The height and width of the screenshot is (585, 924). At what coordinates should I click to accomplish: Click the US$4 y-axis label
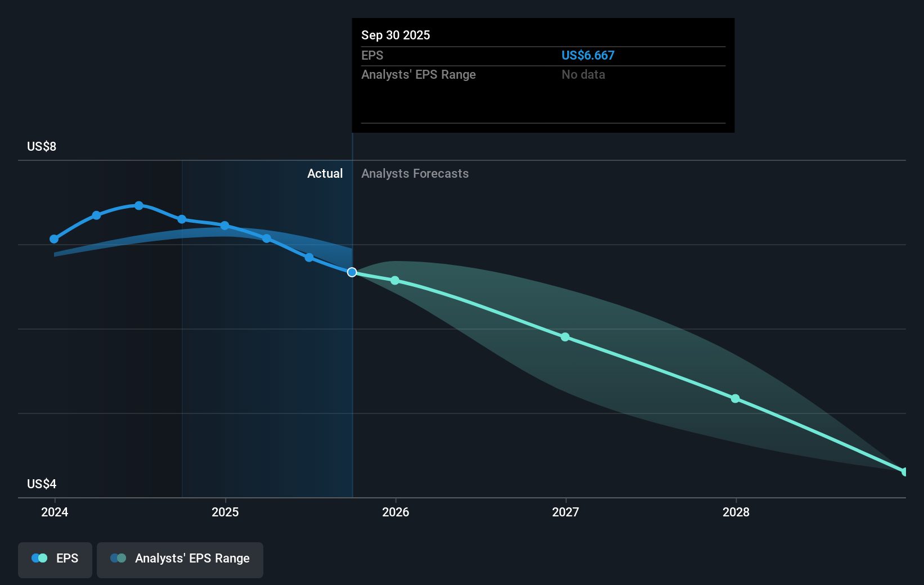(42, 484)
